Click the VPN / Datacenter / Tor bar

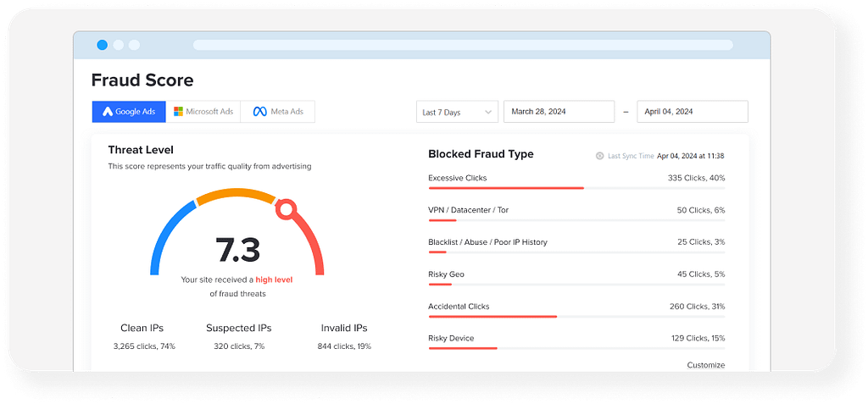(x=576, y=220)
